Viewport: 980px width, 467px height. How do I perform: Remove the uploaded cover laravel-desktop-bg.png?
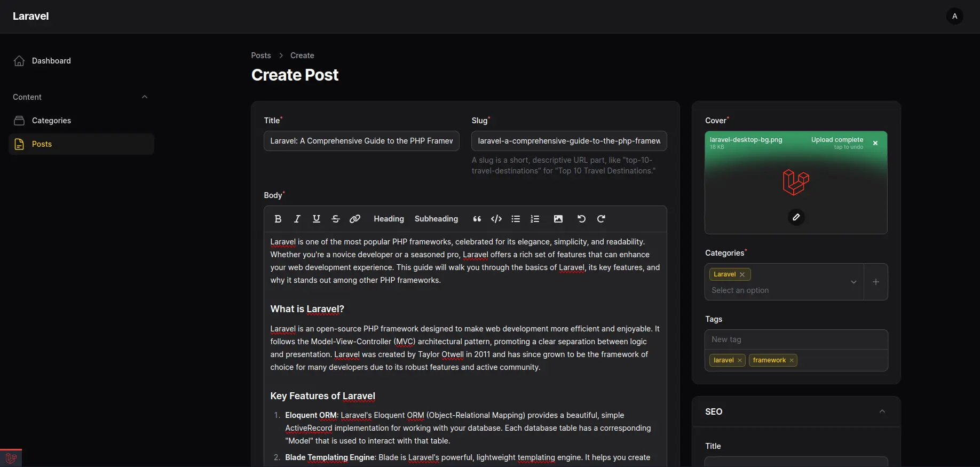coord(875,143)
